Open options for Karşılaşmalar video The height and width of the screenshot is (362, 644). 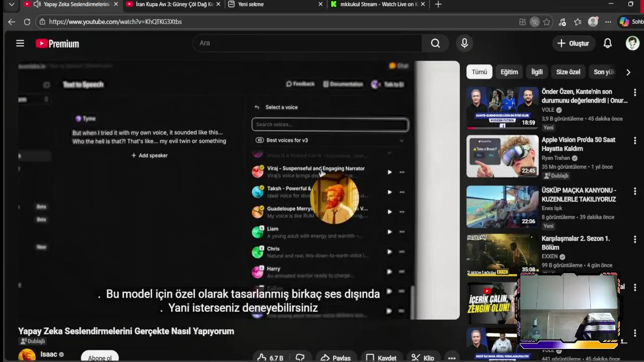pos(635,239)
